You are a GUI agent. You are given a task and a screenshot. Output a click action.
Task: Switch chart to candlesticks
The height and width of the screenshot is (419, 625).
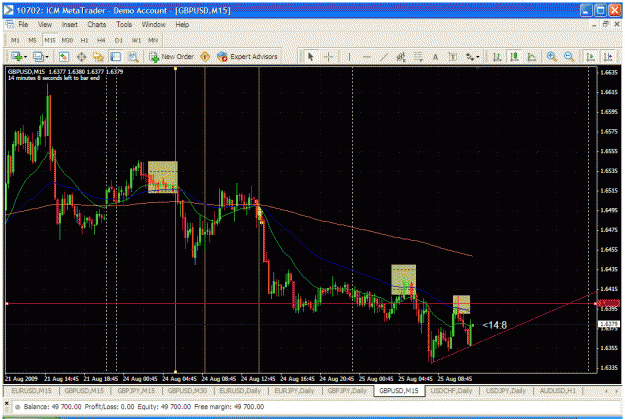click(x=514, y=57)
